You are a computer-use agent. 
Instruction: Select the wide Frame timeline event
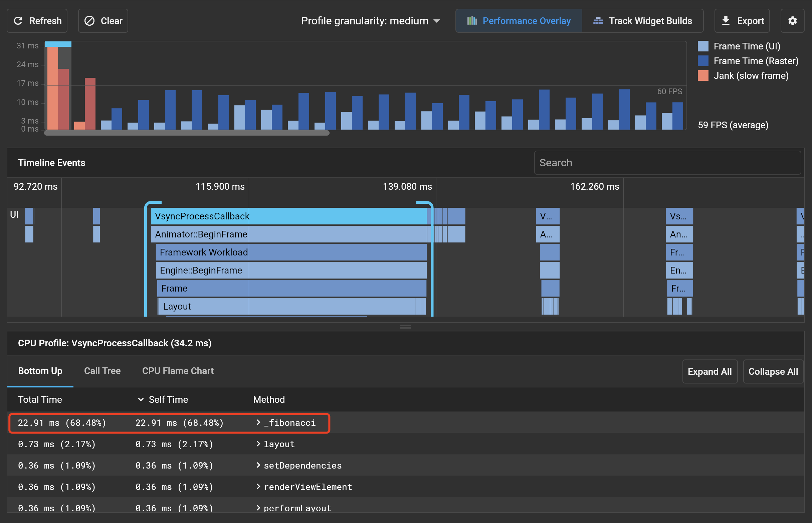click(x=292, y=288)
